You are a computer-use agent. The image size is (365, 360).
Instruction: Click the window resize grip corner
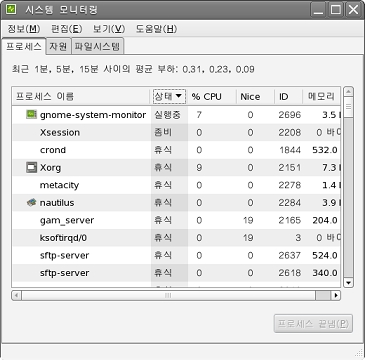click(x=359, y=353)
